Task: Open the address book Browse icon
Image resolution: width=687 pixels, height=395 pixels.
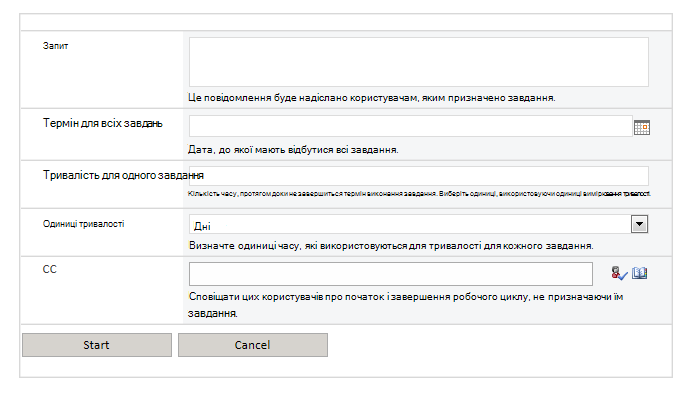Action: (x=639, y=273)
